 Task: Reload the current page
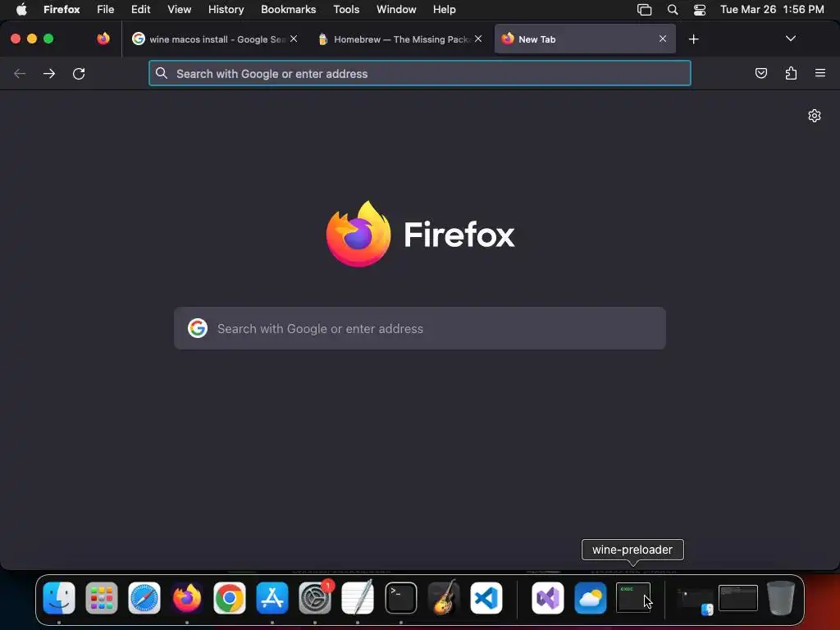(x=79, y=73)
